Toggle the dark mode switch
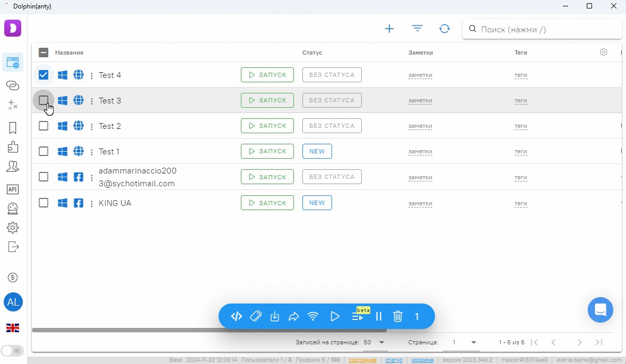The image size is (626, 364). (12, 351)
